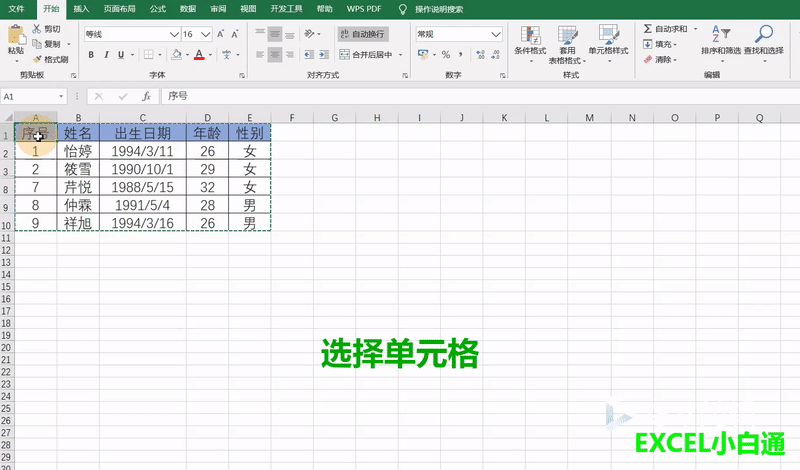Toggle Italic formatting

pos(106,55)
